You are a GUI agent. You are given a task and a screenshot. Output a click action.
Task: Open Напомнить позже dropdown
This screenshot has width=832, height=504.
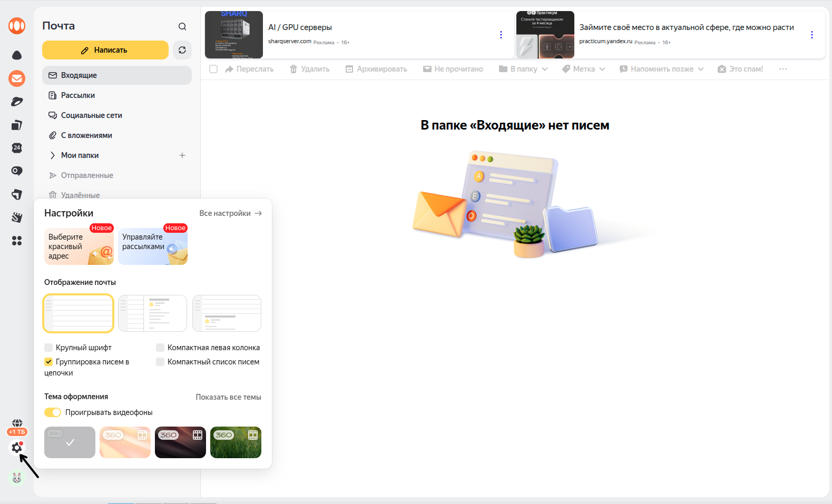[x=661, y=69]
